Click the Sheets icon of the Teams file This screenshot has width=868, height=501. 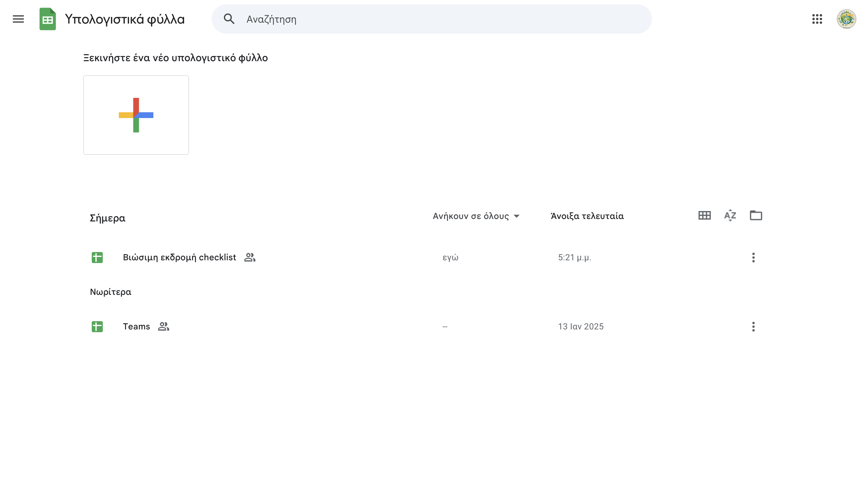(97, 326)
